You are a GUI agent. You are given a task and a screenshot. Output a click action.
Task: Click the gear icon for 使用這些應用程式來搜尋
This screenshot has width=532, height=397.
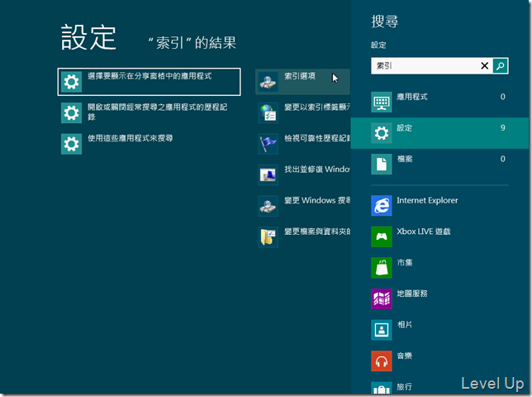[x=71, y=144]
